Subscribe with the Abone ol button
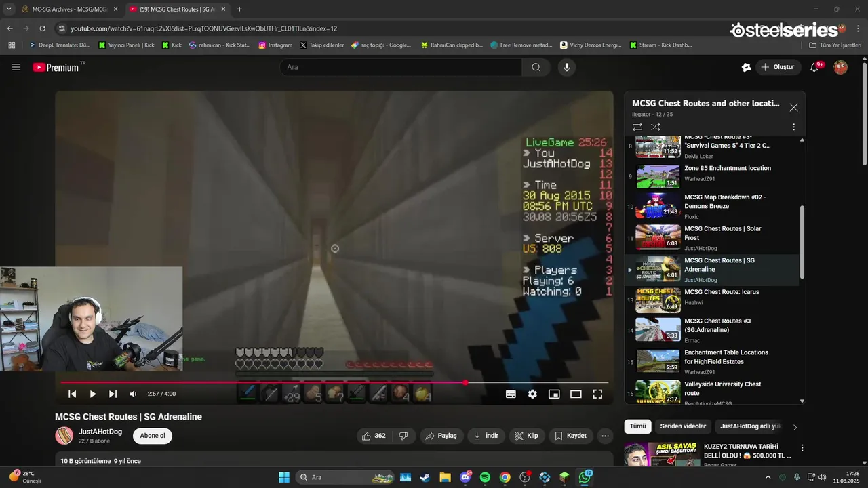 click(x=153, y=436)
